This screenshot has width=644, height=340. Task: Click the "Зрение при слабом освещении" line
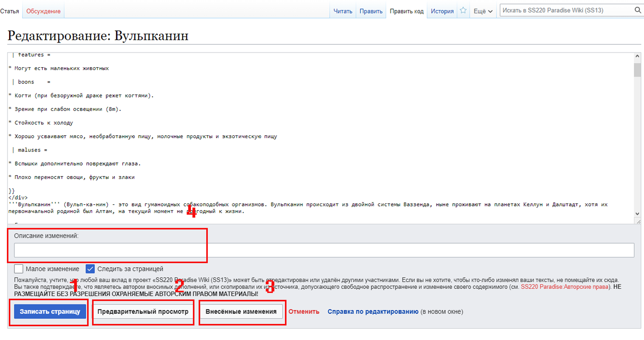tap(65, 109)
